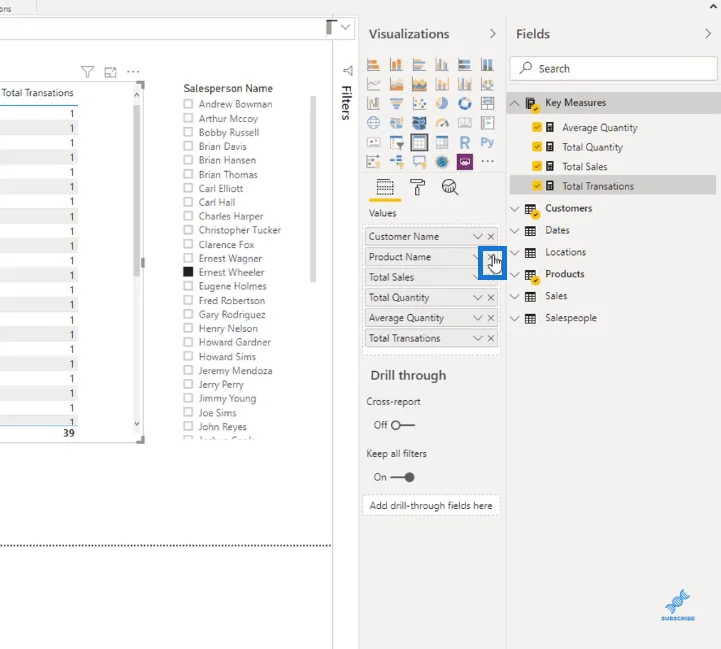Switch to the Analytics tab
This screenshot has height=649, width=721.
pyautogui.click(x=450, y=187)
